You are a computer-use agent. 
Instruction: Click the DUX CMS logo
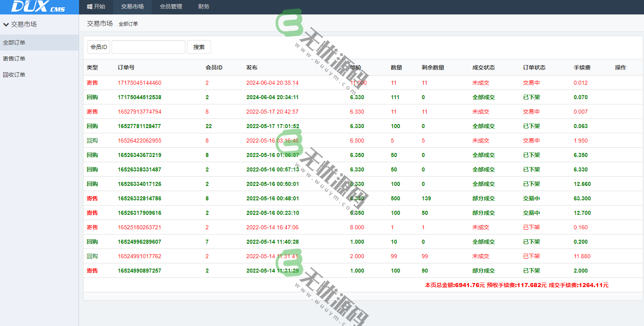(38, 7)
